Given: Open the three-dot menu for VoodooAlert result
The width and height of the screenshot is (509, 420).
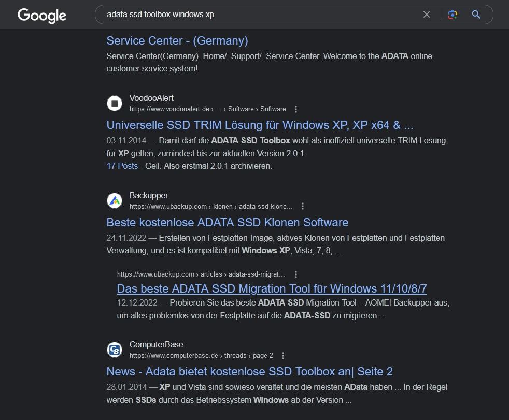Looking at the screenshot, I should 296,109.
